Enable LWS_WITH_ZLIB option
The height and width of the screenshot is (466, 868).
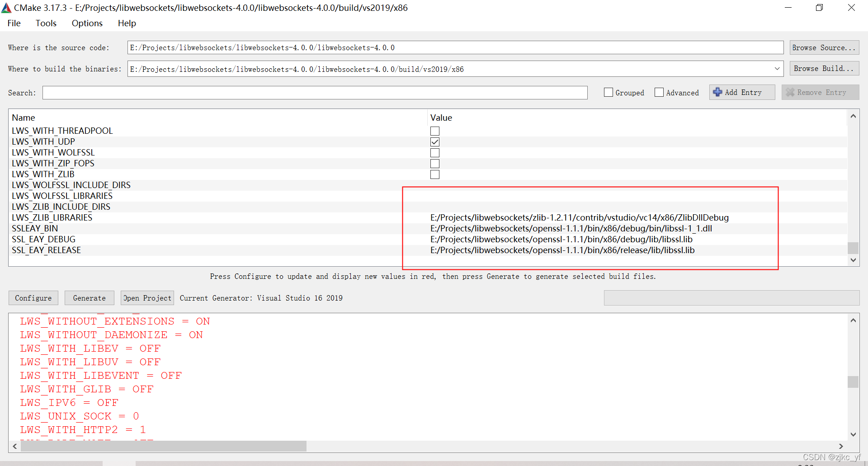[x=434, y=174]
